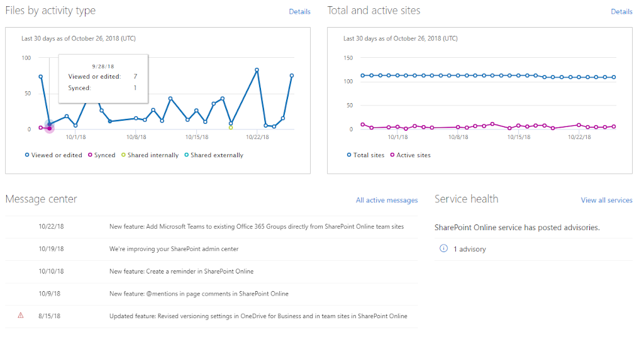Click the 10/19/18 date in Message center
This screenshot has height=337, width=644.
[51, 249]
